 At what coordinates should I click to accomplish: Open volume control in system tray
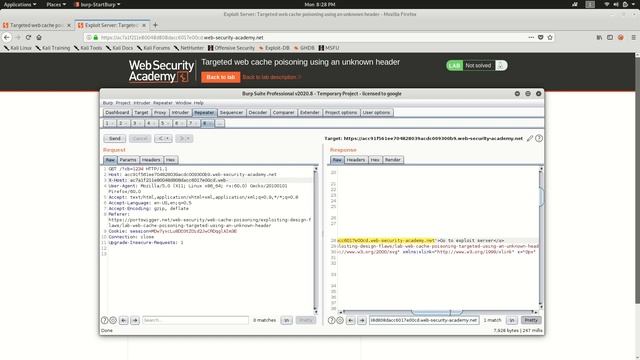pyautogui.click(x=616, y=4)
